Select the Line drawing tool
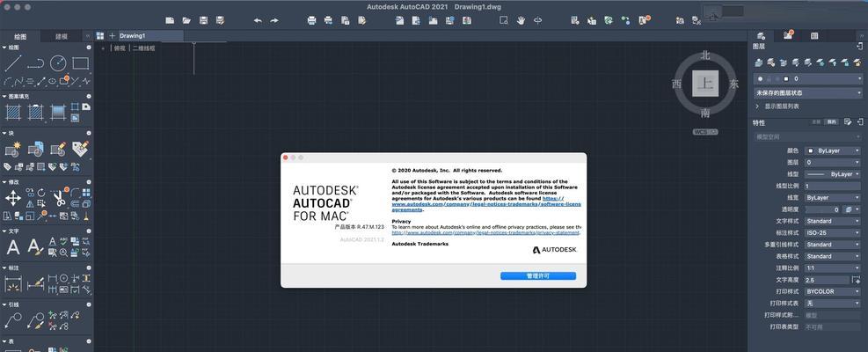Viewport: 868px width, 352px height. pos(12,63)
